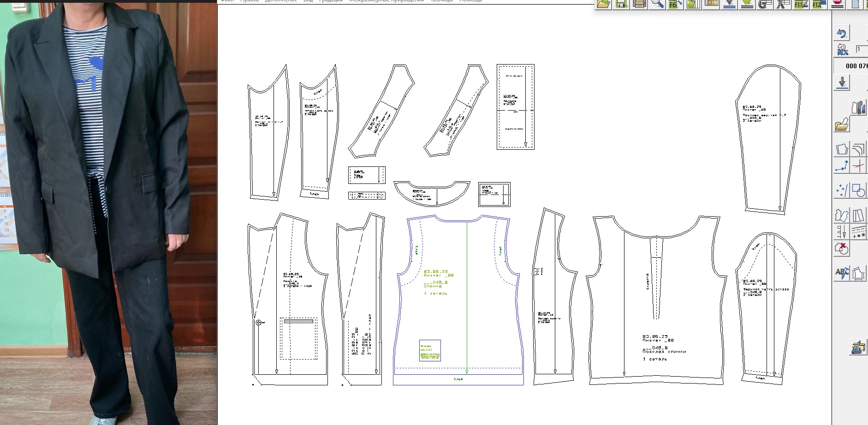Click the open pattern piece folder icon
The height and width of the screenshot is (425, 868).
[842, 124]
